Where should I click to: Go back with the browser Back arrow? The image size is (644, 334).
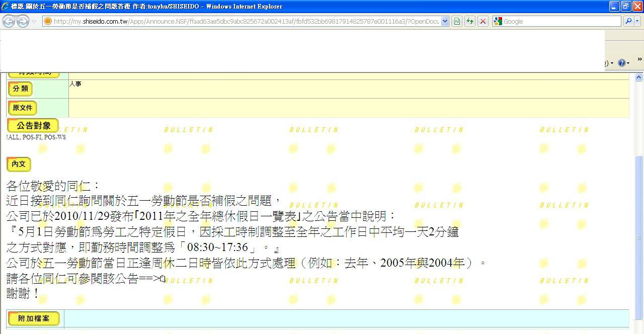pyautogui.click(x=9, y=21)
